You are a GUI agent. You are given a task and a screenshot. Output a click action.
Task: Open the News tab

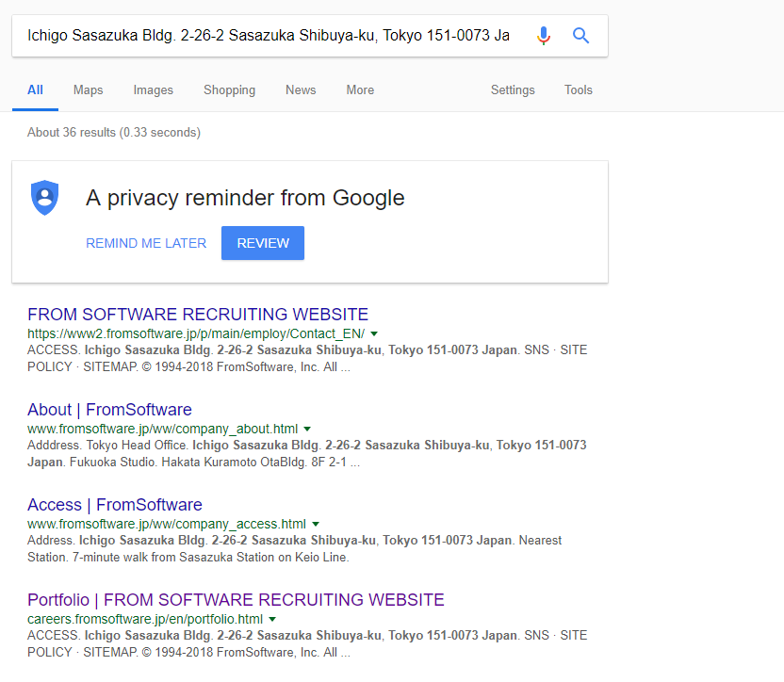click(x=301, y=90)
